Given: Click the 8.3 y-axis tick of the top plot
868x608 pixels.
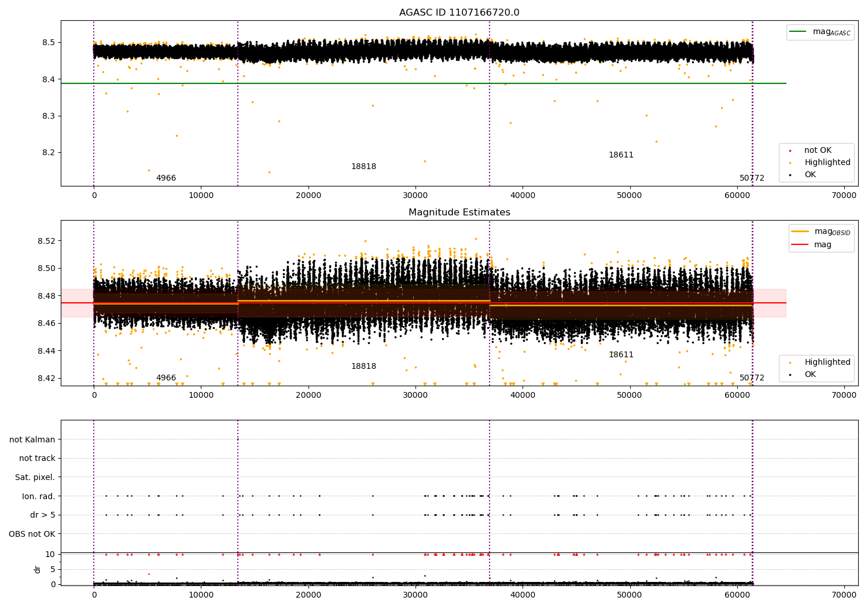Looking at the screenshot, I should click(x=49, y=116).
